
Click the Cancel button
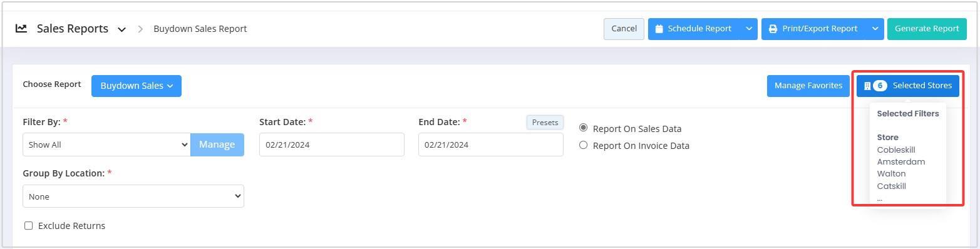coord(624,29)
